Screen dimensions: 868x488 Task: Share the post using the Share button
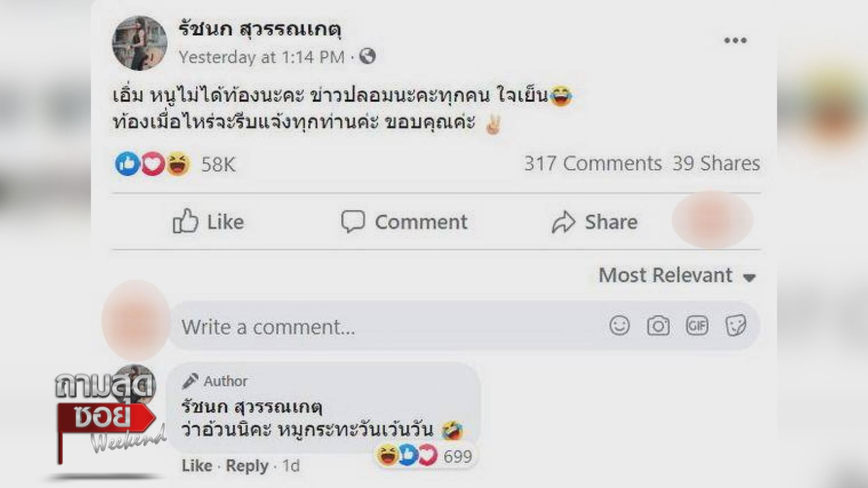[594, 222]
